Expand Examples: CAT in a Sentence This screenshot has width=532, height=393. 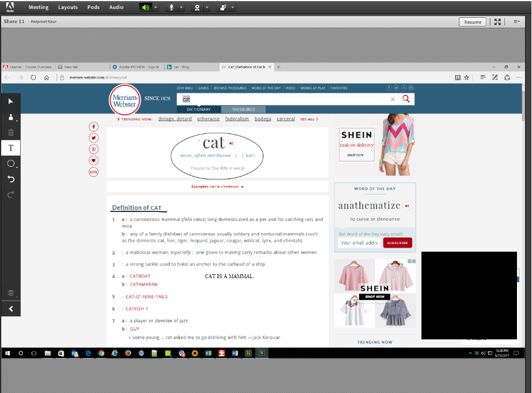(x=217, y=186)
